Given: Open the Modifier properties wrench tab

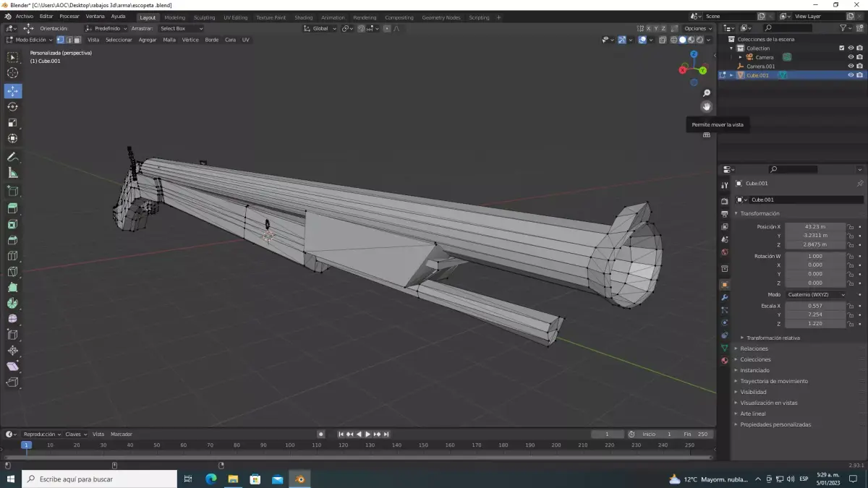Looking at the screenshot, I should coord(724,298).
